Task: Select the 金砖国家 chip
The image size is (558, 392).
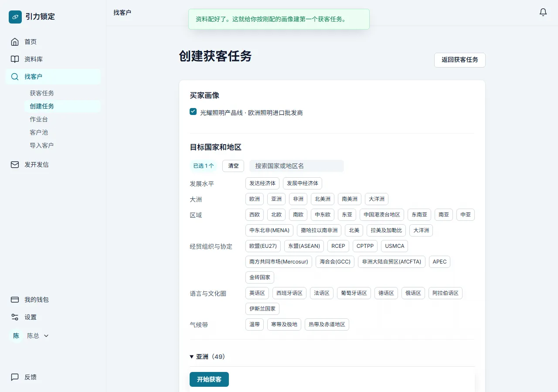Action: click(260, 277)
